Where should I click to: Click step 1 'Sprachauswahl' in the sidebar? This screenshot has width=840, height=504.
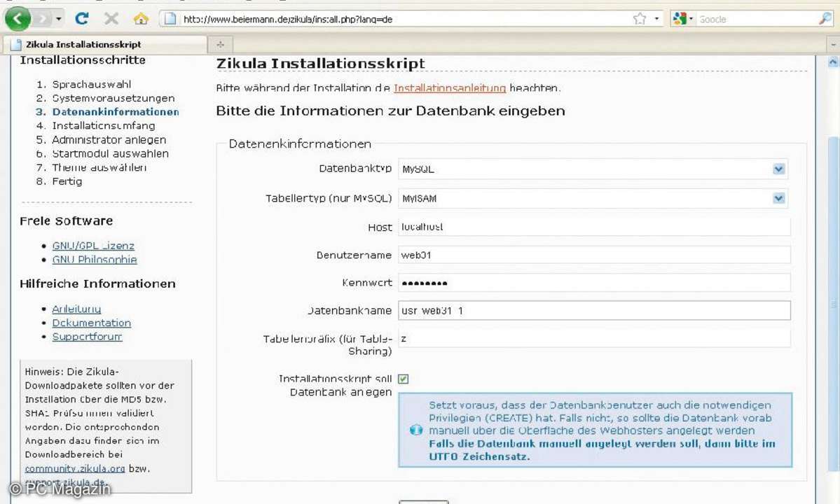click(91, 84)
